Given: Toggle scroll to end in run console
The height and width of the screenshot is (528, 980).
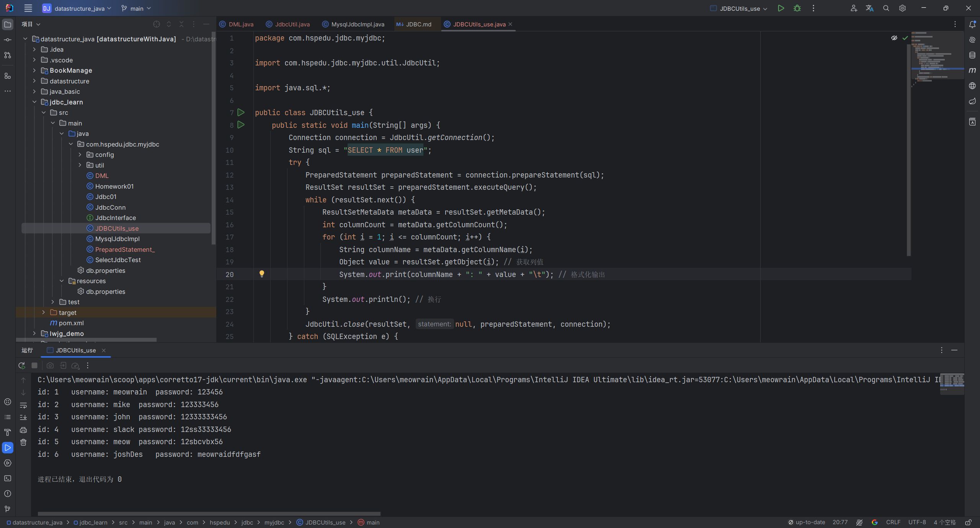Looking at the screenshot, I should click(23, 417).
